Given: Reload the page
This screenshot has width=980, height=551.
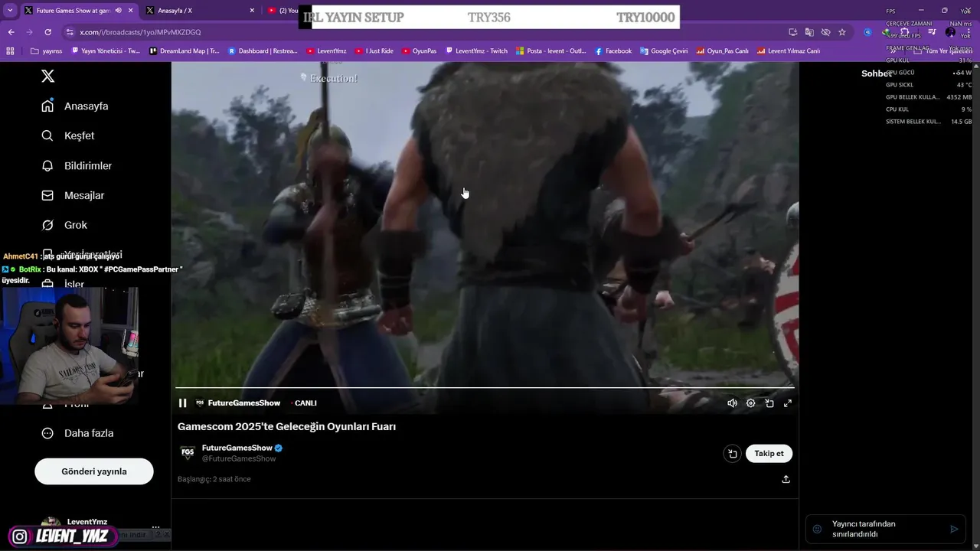Looking at the screenshot, I should click(47, 32).
